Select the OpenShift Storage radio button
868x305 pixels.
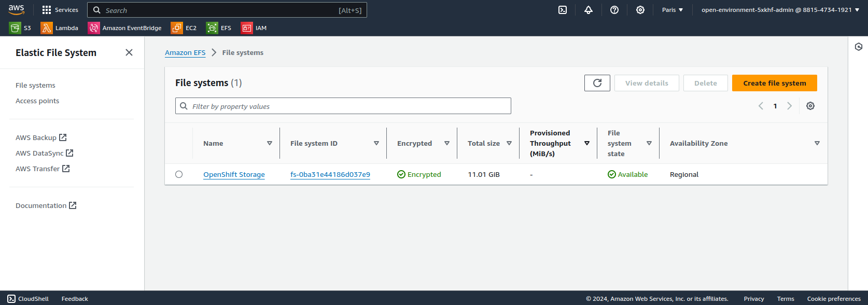(179, 174)
